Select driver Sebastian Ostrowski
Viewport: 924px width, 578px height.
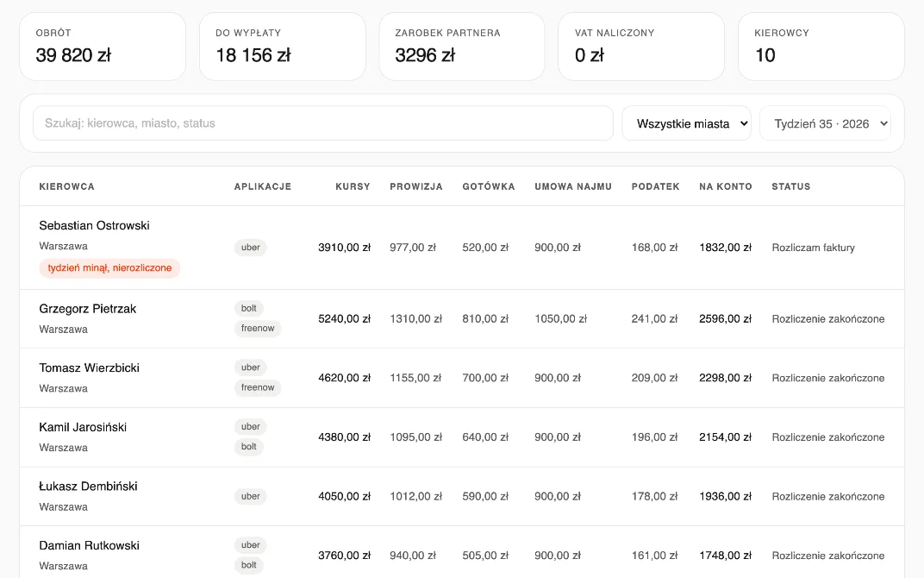click(94, 225)
